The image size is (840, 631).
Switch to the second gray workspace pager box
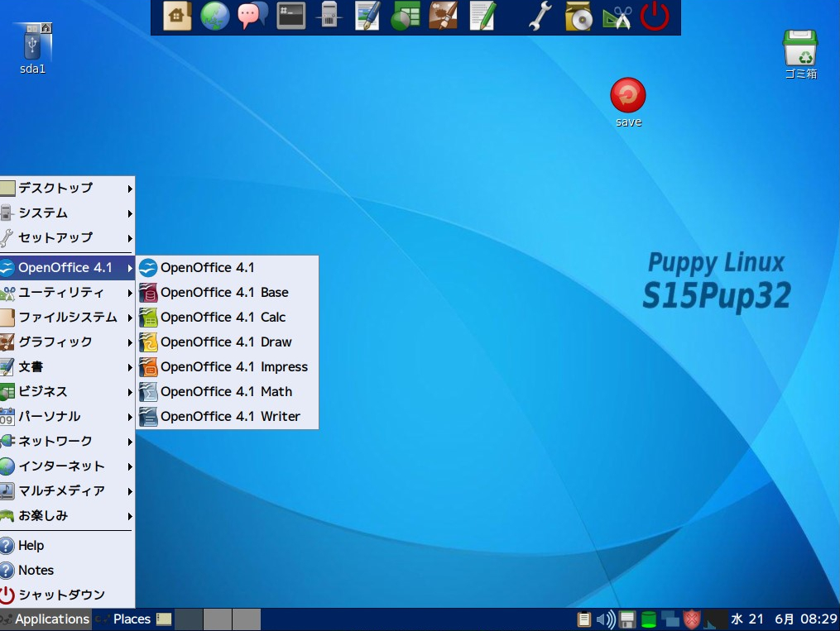[x=218, y=619]
